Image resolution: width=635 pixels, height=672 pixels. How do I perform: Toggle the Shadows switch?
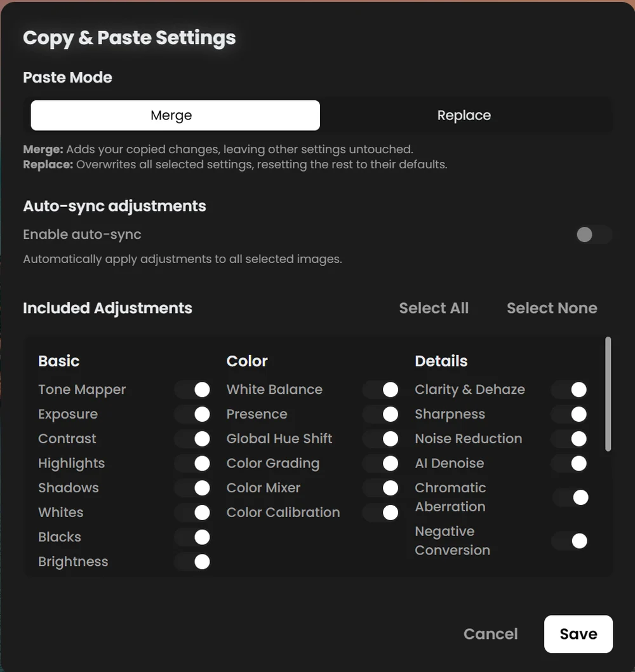192,488
